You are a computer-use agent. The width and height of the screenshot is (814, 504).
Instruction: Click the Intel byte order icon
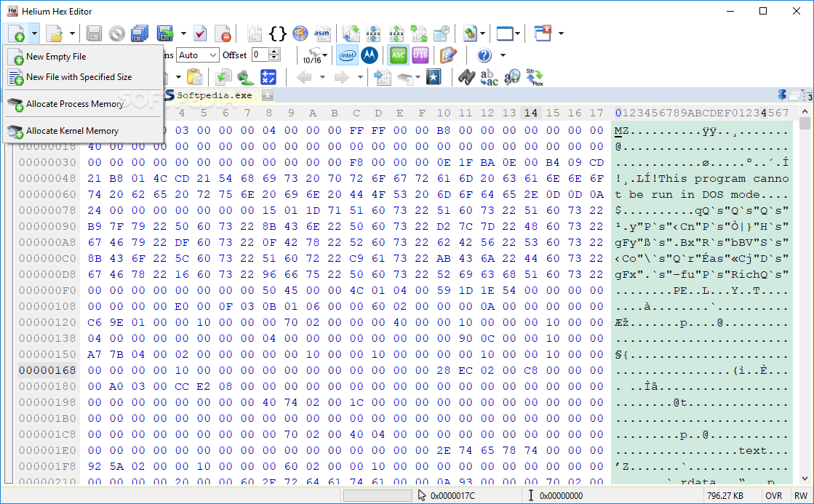click(347, 55)
